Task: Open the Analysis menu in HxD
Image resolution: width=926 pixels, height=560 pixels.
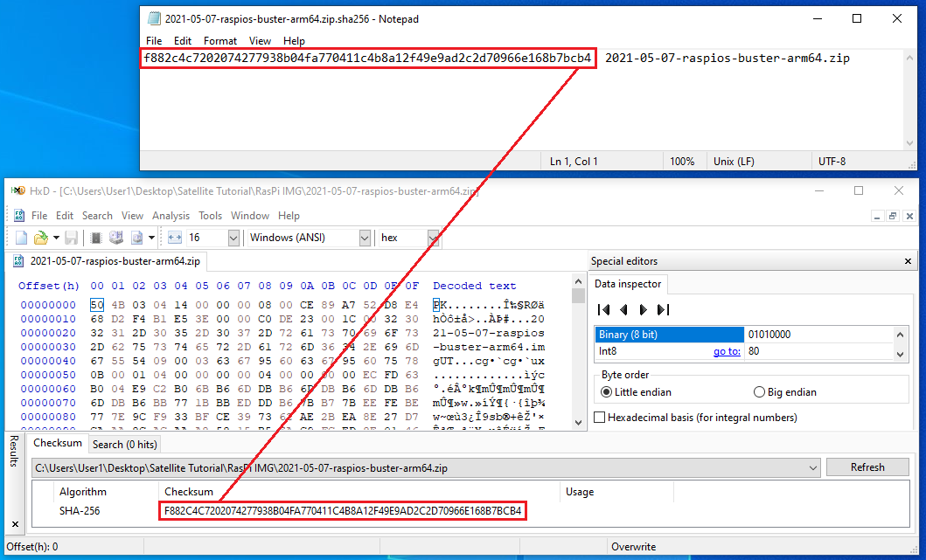Action: pos(171,216)
